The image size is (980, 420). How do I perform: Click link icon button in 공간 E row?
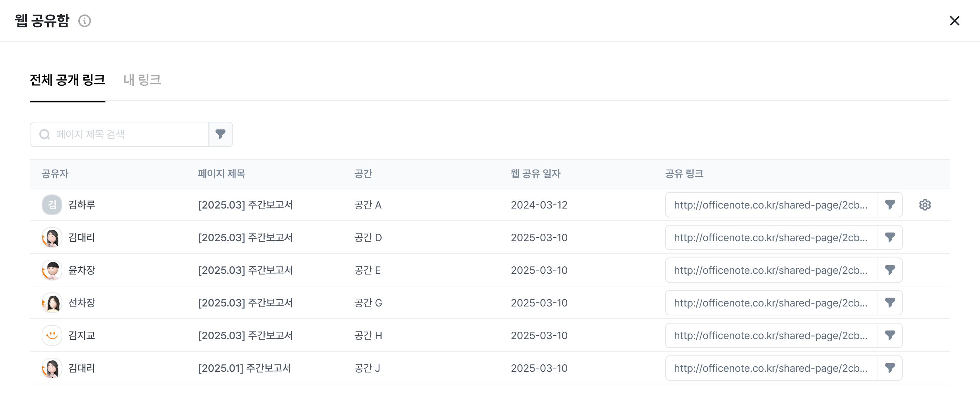(890, 270)
